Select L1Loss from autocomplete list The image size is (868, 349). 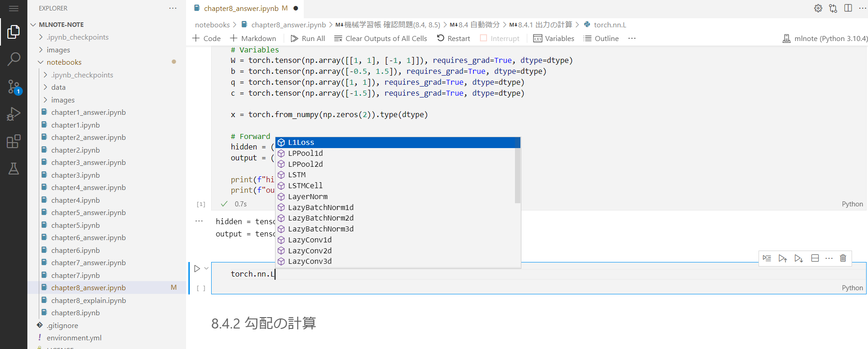click(x=398, y=143)
